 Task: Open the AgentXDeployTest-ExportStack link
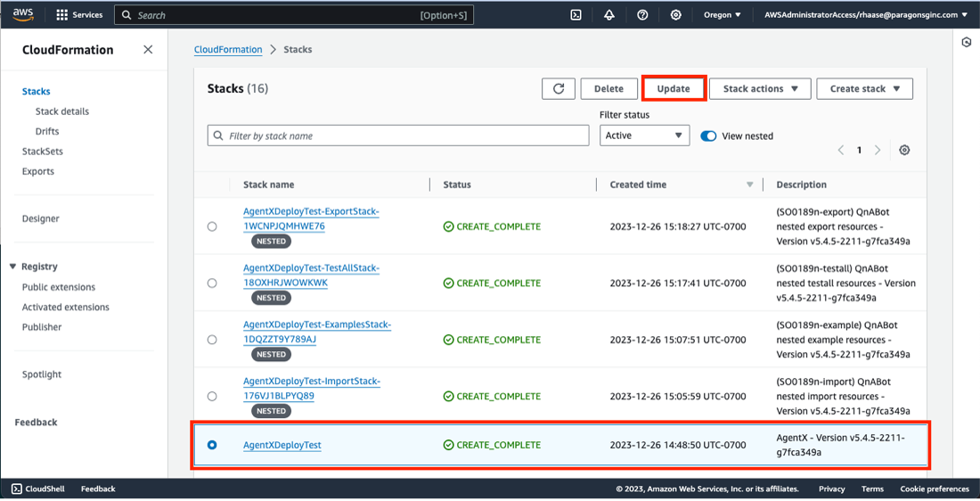pyautogui.click(x=311, y=219)
